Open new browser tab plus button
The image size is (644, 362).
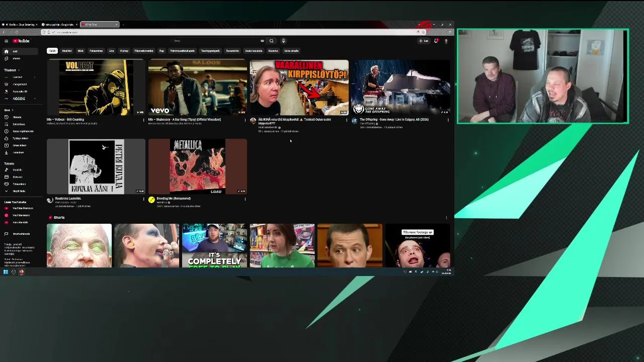tap(123, 25)
